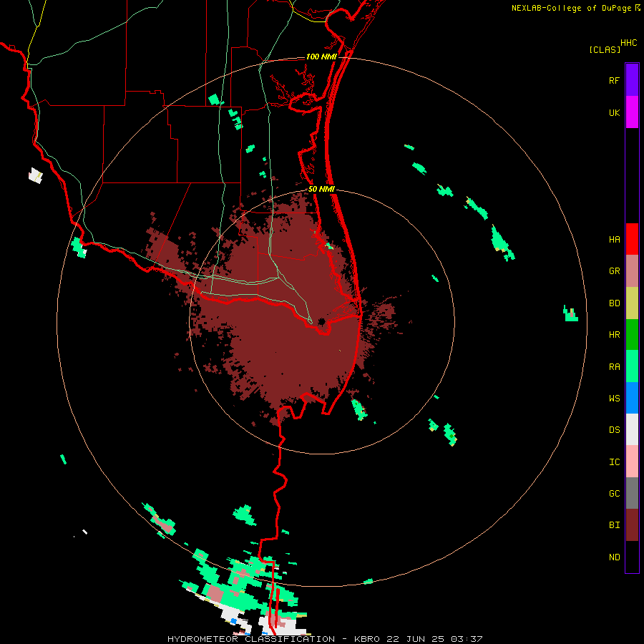This screenshot has width=644, height=644.
Task: Click the ND black legend swatch
Action: [x=632, y=557]
